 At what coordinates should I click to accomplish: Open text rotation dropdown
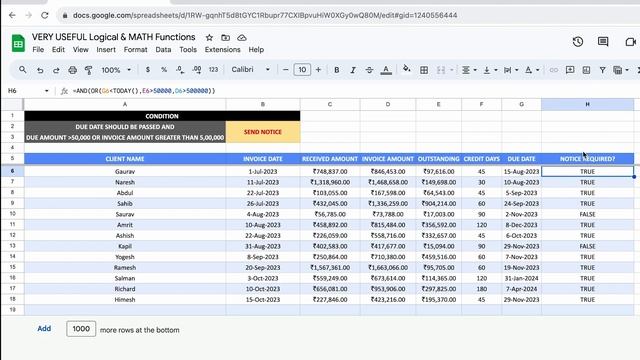[532, 70]
